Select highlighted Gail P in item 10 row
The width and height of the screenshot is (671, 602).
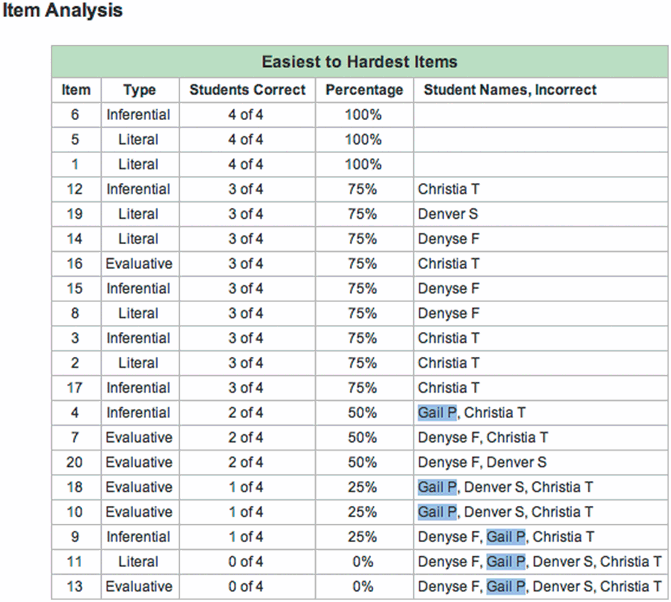(438, 513)
